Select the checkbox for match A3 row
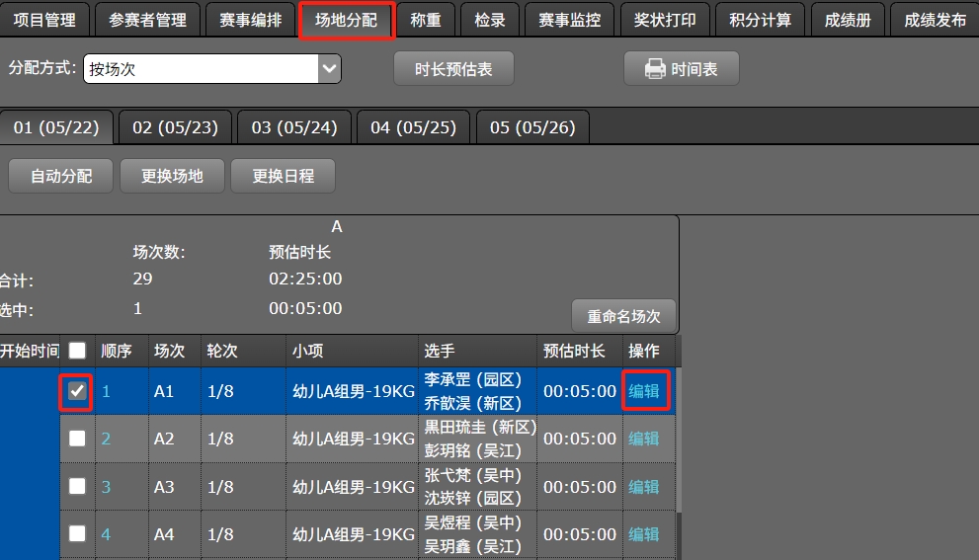979x560 pixels. (x=77, y=486)
